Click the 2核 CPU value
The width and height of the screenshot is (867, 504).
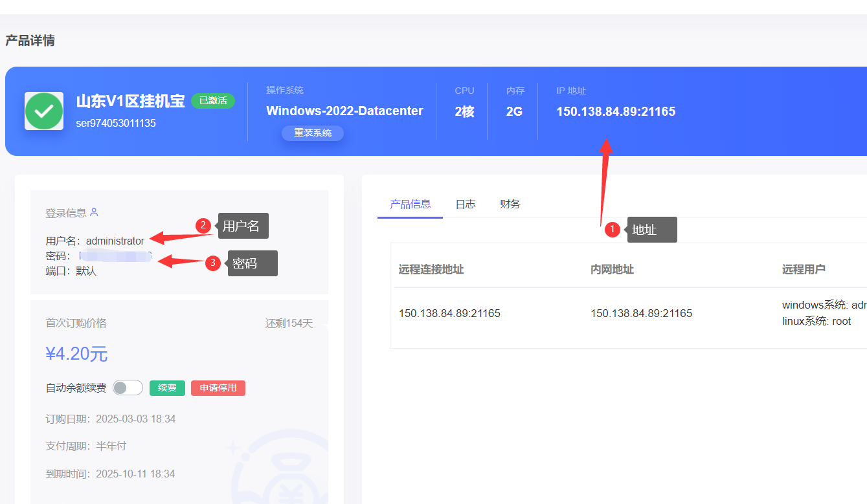464,111
